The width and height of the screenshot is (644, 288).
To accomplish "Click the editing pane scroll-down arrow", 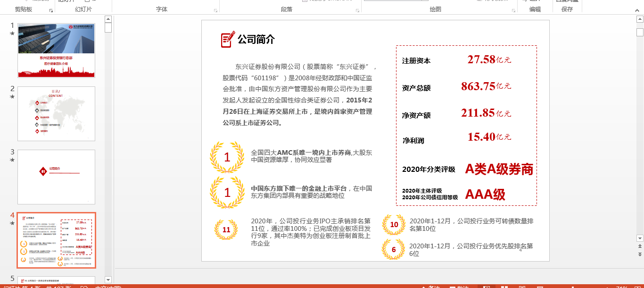I will point(640,238).
